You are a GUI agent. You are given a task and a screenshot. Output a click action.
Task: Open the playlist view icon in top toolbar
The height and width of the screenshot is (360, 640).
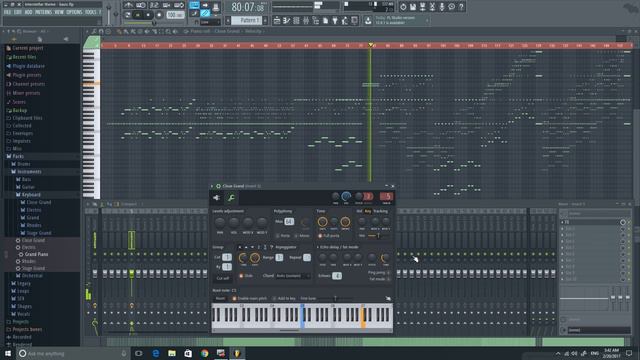coord(277,20)
